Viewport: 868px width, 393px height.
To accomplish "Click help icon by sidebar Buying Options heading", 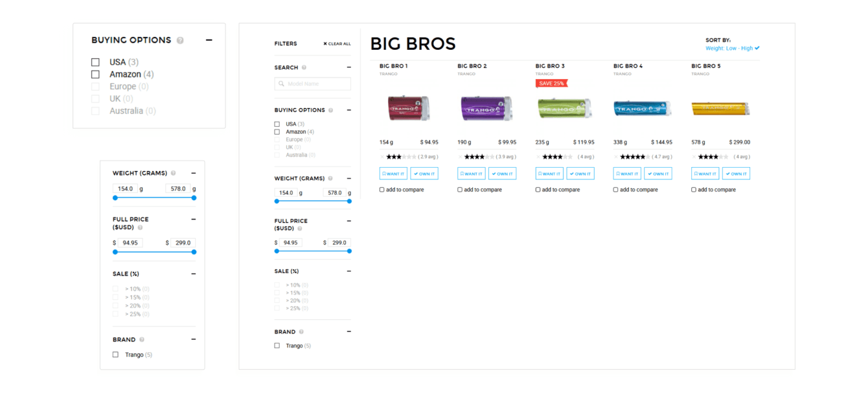I will pos(330,110).
